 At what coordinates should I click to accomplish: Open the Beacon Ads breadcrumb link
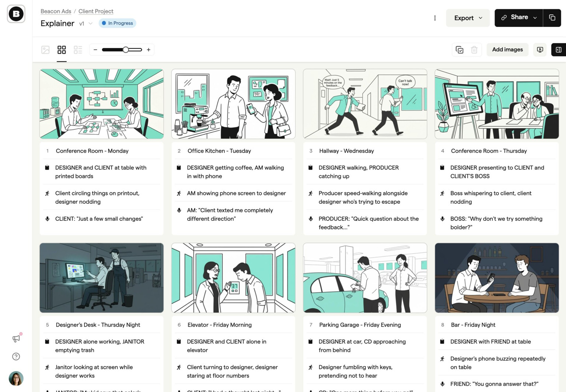pos(56,11)
